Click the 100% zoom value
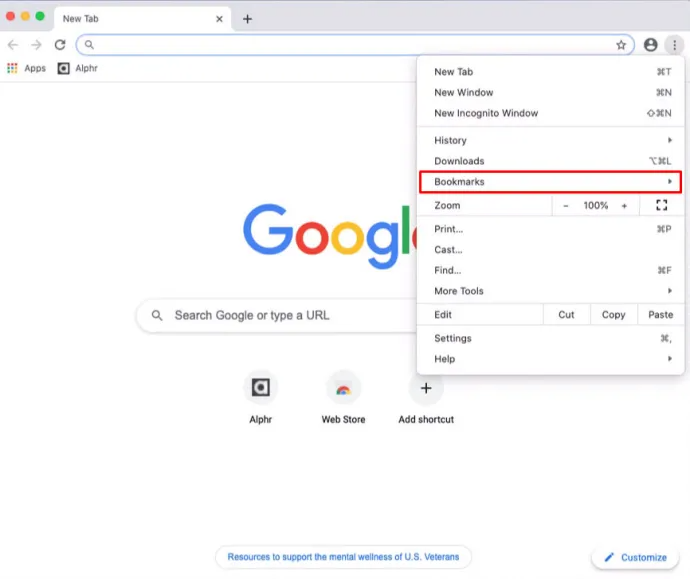690x579 pixels. pyautogui.click(x=595, y=205)
